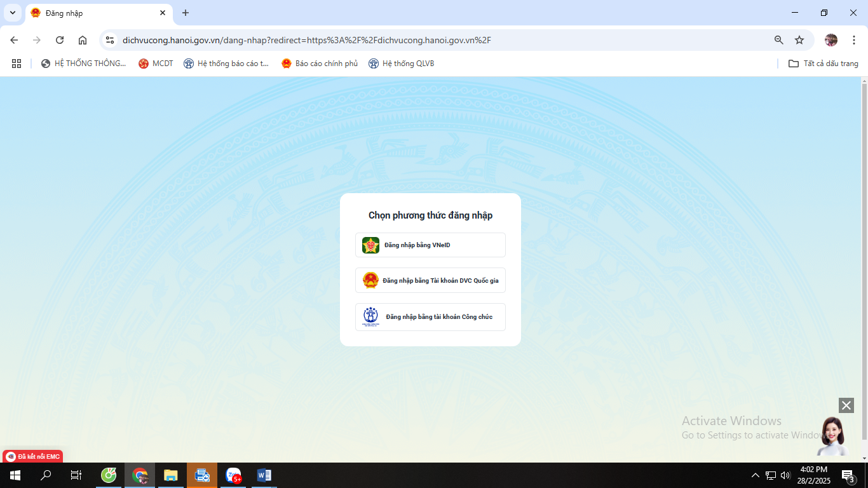Open the Windows Start menu

pos(15,475)
